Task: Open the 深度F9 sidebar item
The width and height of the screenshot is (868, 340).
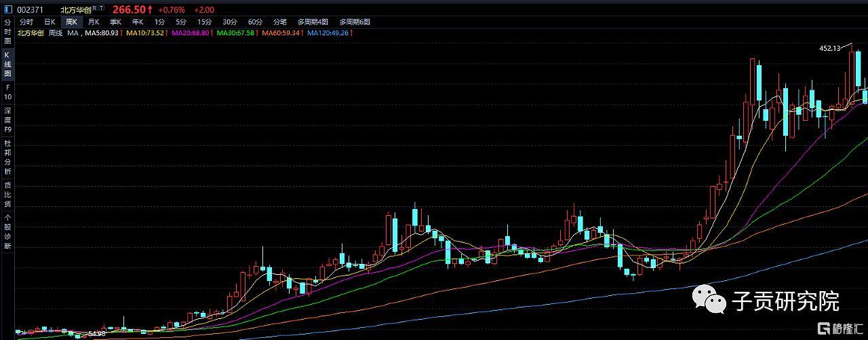Action: (x=8, y=119)
